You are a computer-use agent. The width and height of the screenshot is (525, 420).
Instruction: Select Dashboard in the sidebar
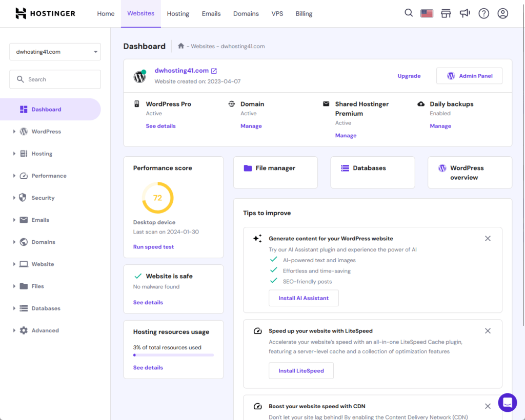click(x=50, y=109)
